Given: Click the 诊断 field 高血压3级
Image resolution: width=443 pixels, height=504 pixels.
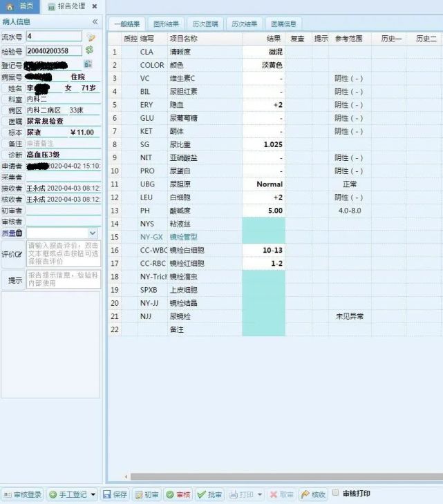Looking at the screenshot, I should click(64, 155).
